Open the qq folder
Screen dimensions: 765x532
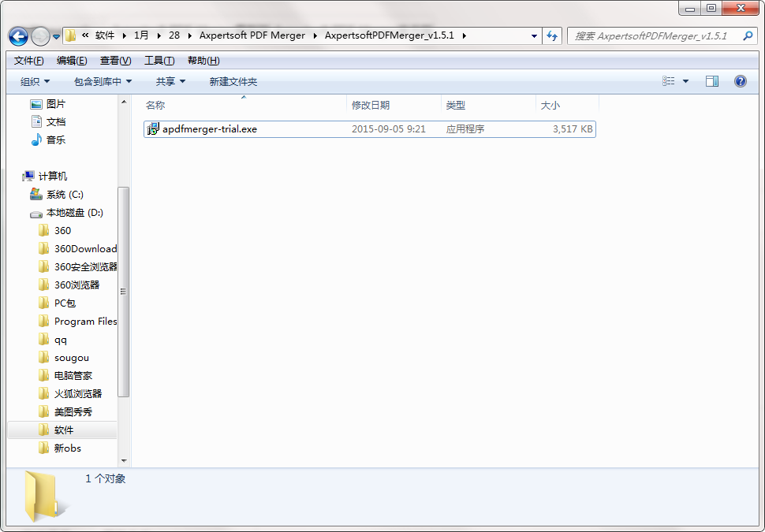(x=53, y=340)
